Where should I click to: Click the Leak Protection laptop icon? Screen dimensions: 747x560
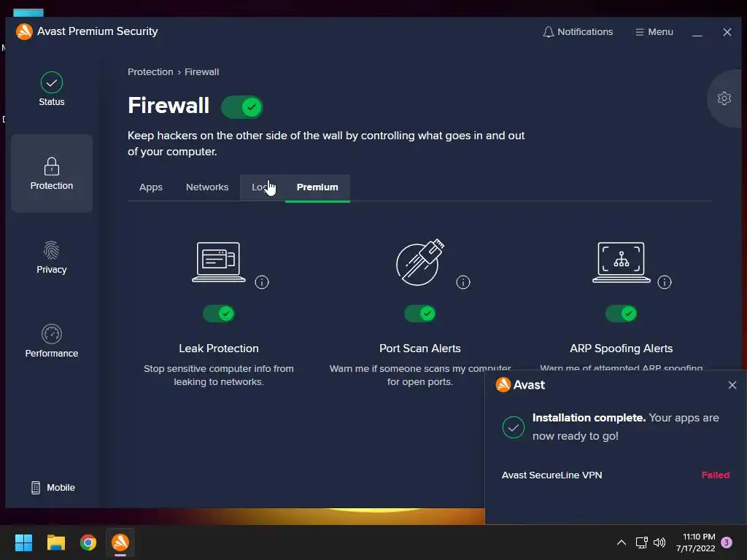[219, 262]
